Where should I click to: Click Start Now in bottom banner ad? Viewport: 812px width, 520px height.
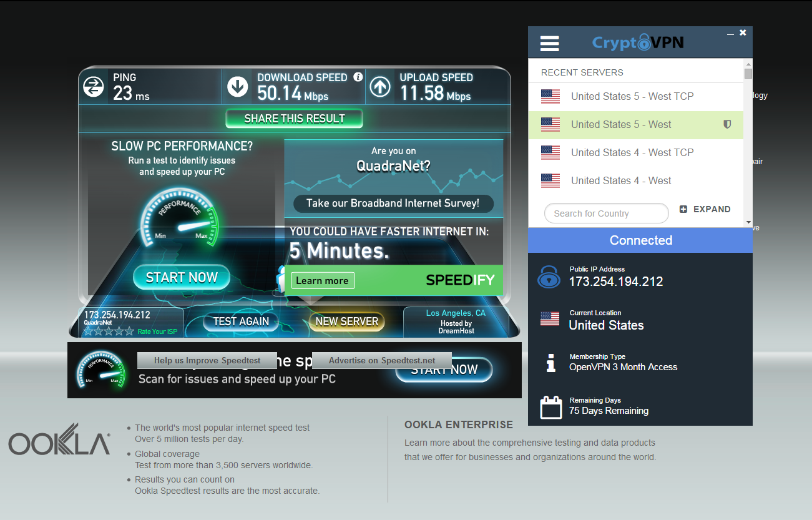coord(444,370)
